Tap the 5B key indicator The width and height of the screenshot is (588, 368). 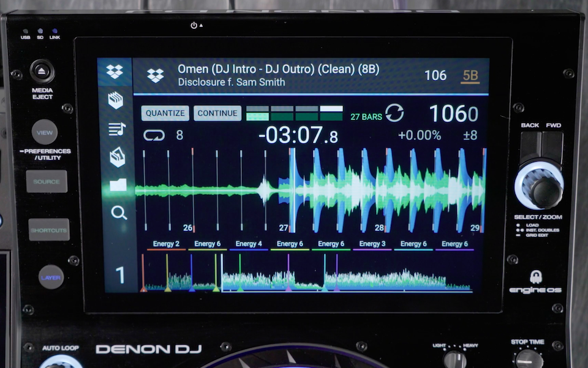point(470,76)
